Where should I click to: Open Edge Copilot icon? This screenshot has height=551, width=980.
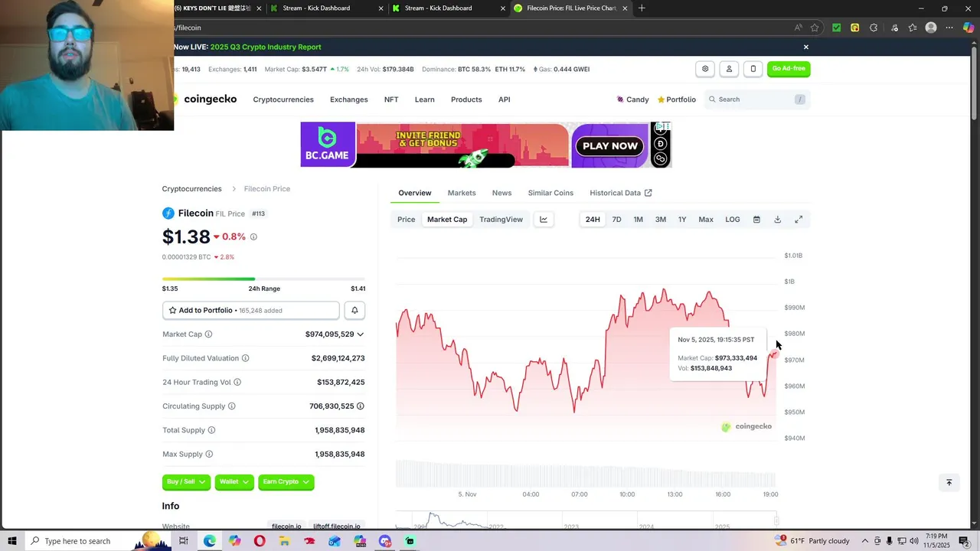click(x=969, y=28)
